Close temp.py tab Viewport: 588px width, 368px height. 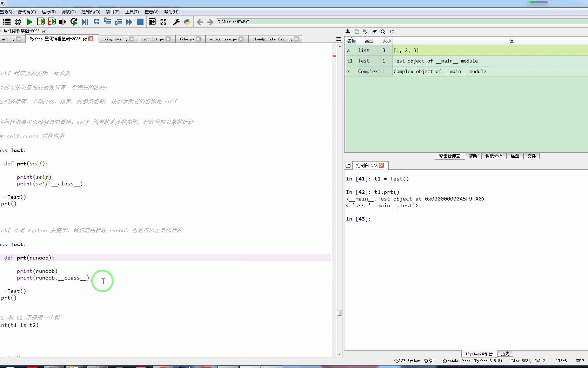(x=19, y=39)
